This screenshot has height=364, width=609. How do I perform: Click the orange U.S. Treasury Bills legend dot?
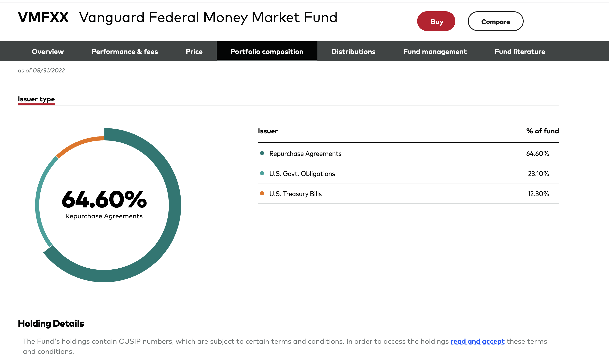point(262,193)
